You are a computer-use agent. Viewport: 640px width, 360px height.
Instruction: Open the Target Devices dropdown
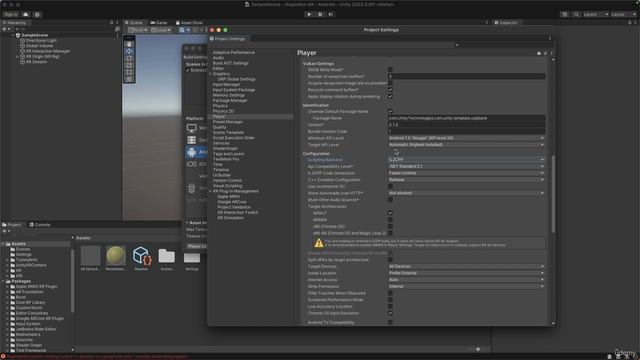coord(467,266)
